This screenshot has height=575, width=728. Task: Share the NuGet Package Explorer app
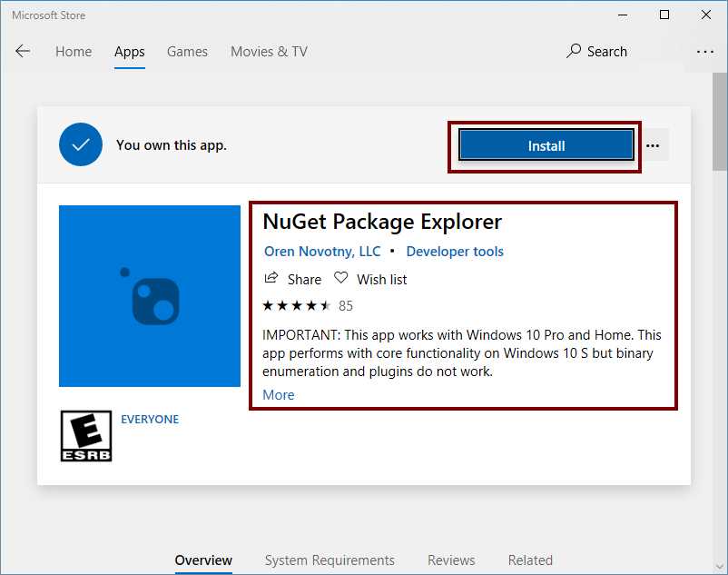tap(292, 279)
